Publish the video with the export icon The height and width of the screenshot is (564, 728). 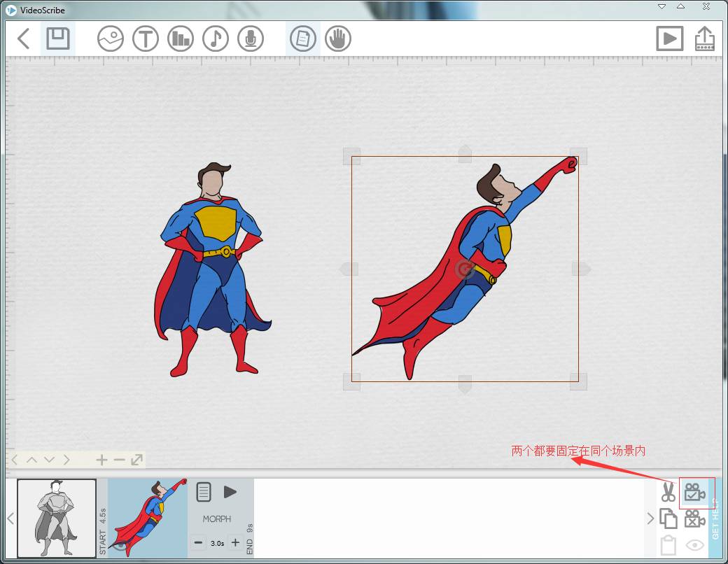click(x=705, y=38)
